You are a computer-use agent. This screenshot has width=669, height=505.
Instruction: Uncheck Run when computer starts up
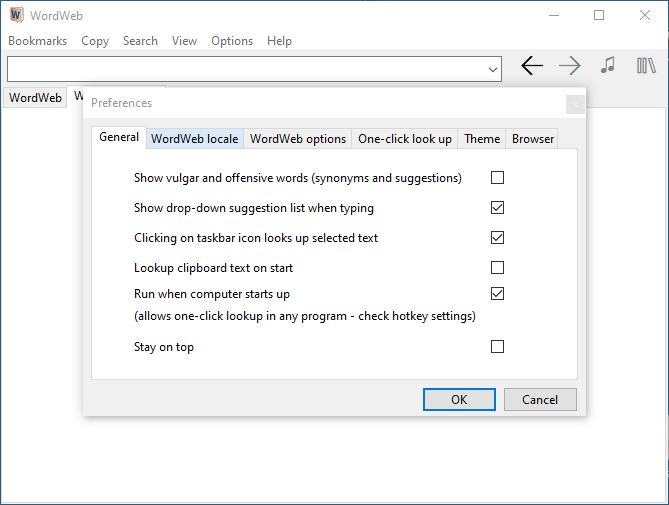click(497, 293)
